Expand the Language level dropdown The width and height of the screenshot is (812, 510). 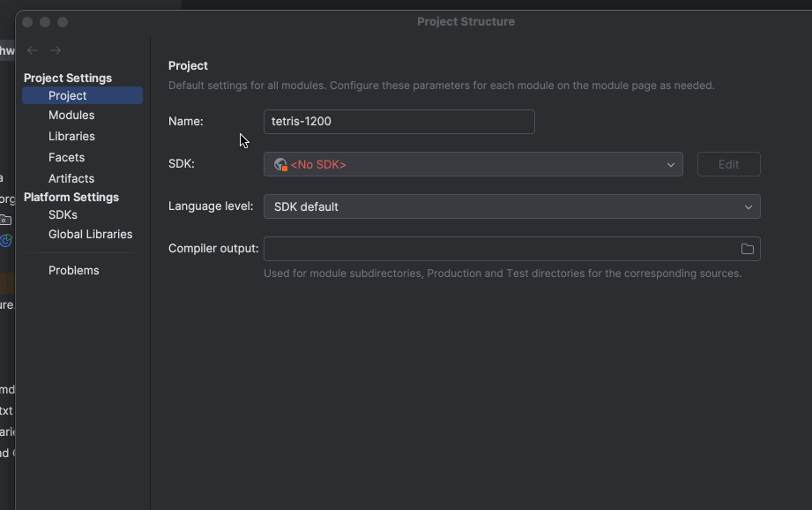pos(748,206)
